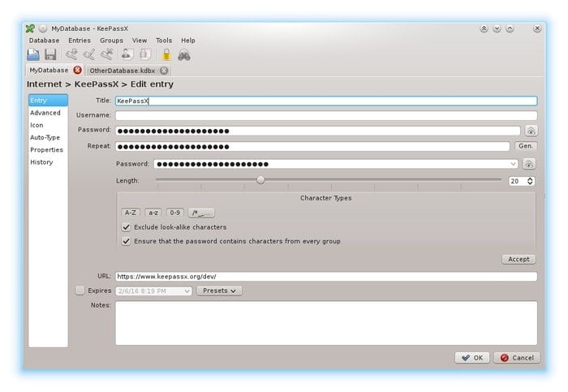Viewport: 568px width, 392px height.
Task: Click the window menu circle button in title bar
Action: [x=43, y=28]
